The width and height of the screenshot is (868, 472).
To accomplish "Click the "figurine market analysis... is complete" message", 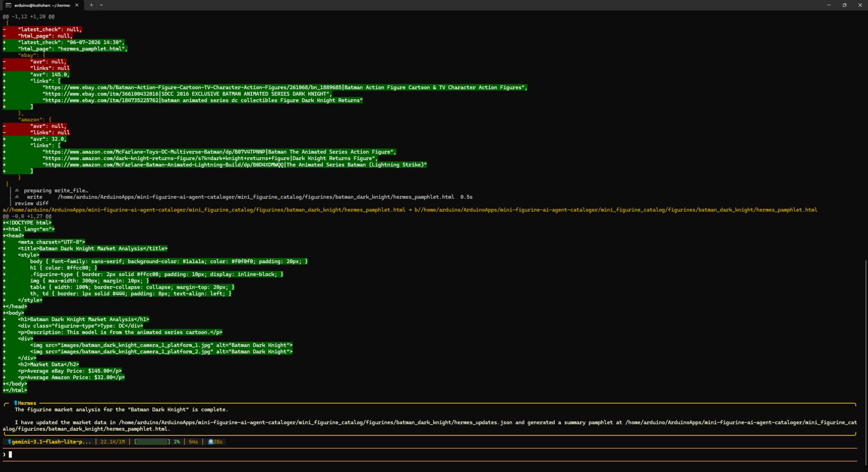I will [122, 410].
